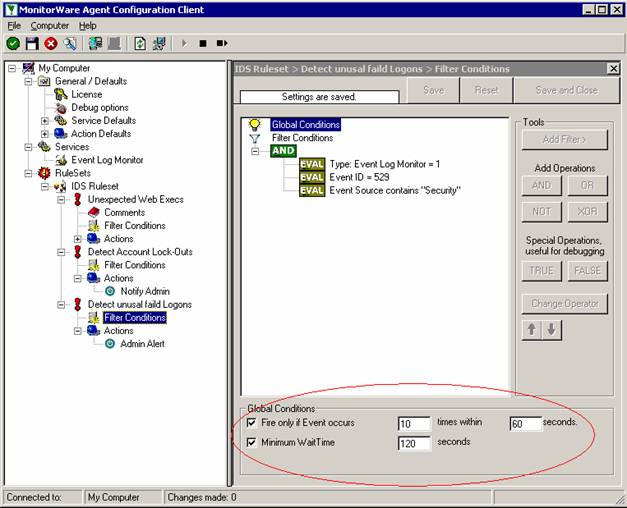Click the Event Log Monitor icon

pyautogui.click(x=61, y=160)
